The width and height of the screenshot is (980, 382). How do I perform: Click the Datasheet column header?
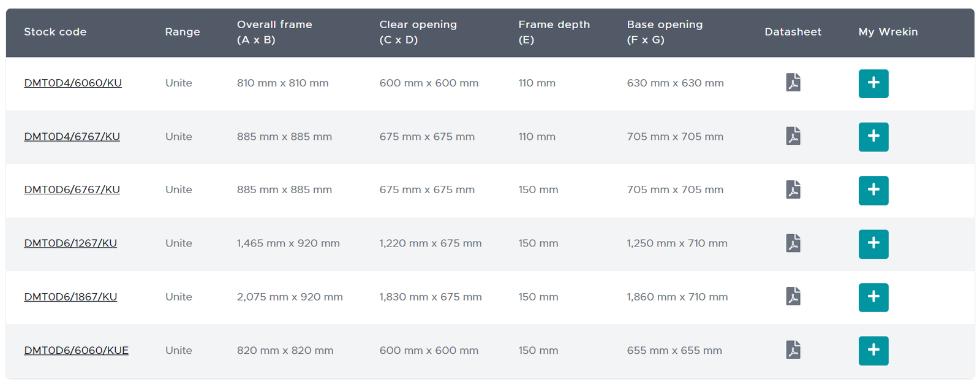[x=793, y=32]
